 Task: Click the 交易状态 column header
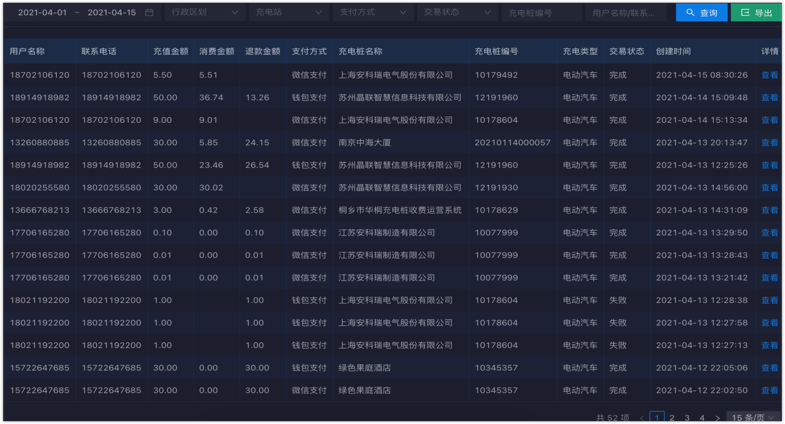coord(627,51)
